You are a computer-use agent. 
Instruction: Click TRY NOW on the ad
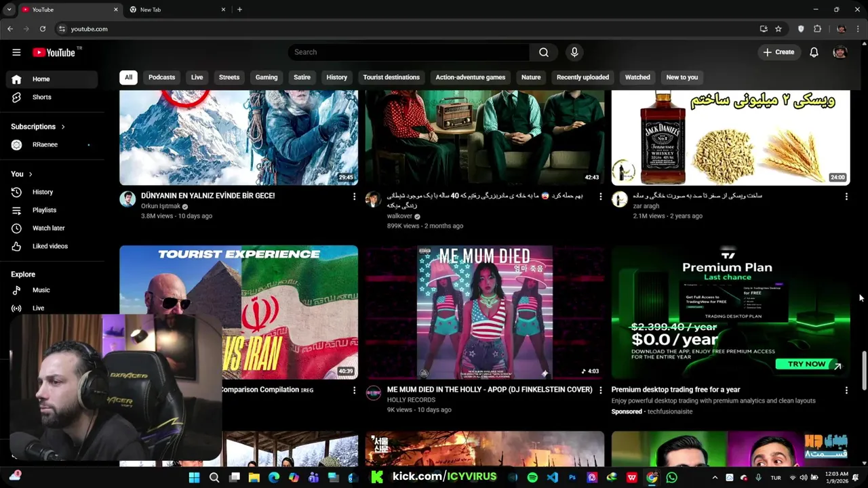click(x=806, y=364)
